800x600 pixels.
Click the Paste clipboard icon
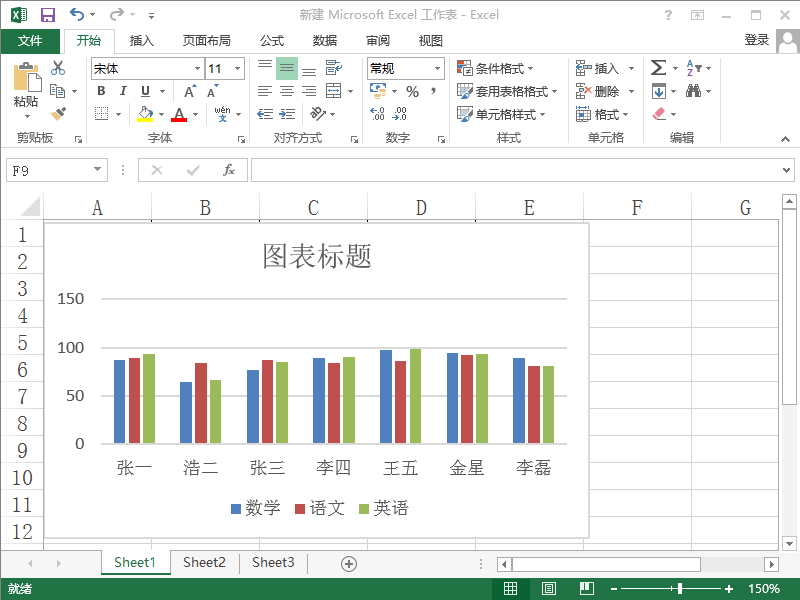(27, 77)
